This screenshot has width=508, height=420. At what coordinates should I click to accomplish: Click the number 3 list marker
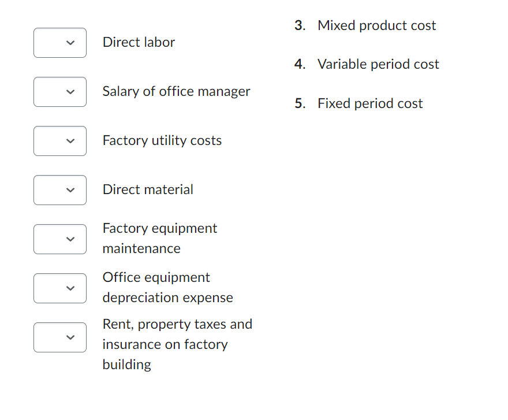(299, 25)
